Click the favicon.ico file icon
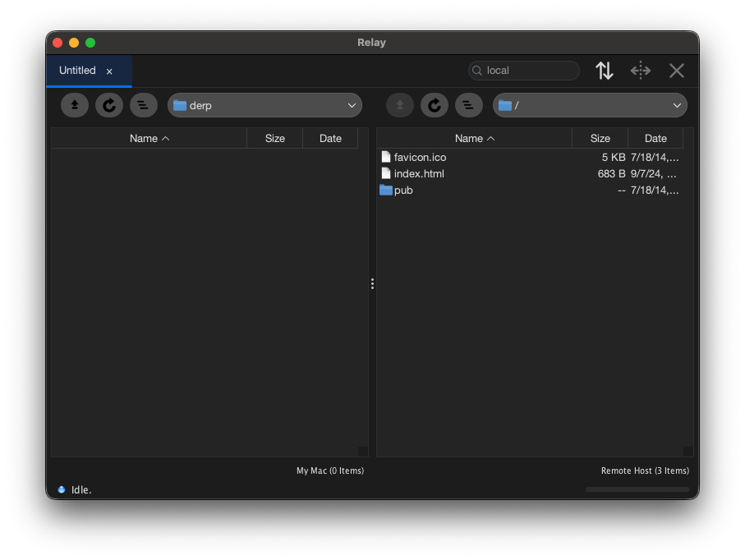Image resolution: width=745 pixels, height=560 pixels. (x=386, y=157)
